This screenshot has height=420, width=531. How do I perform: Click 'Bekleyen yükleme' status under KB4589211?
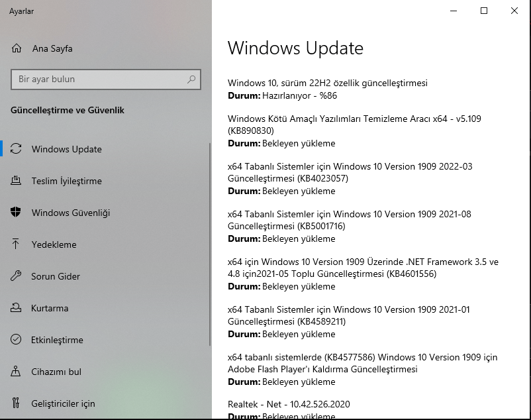299,335
